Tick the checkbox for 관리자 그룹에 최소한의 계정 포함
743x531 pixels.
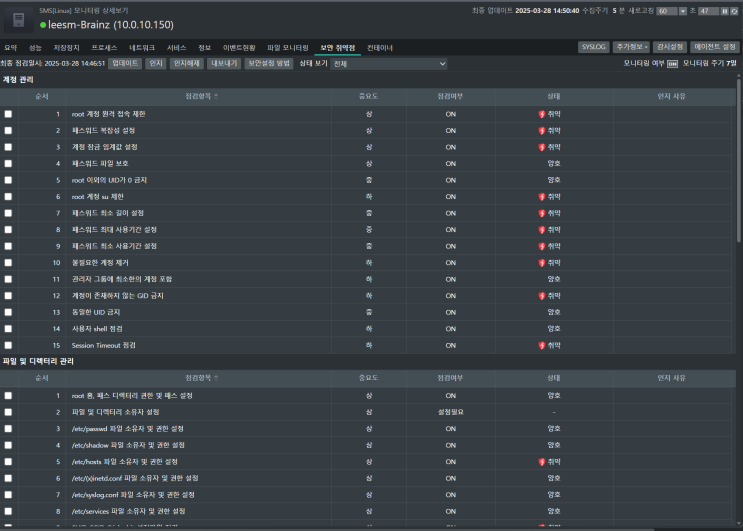(x=8, y=279)
